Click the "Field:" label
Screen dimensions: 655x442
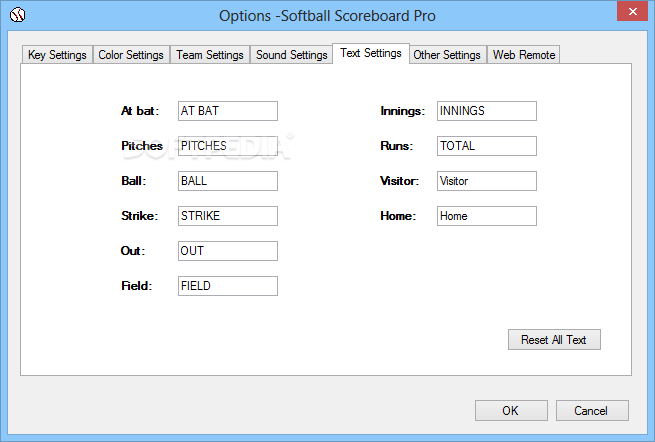pos(137,286)
